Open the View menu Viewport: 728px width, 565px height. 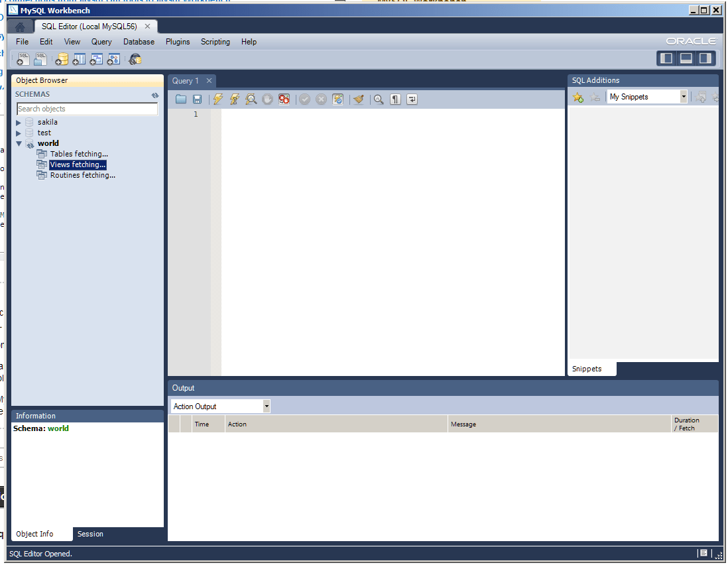(72, 42)
